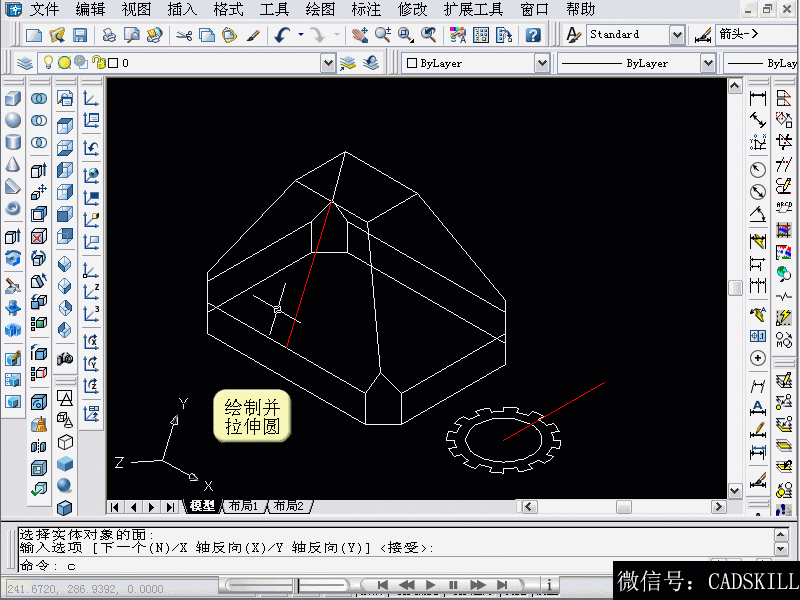Select the Sphere solid tool
The image size is (800, 600).
(x=13, y=120)
